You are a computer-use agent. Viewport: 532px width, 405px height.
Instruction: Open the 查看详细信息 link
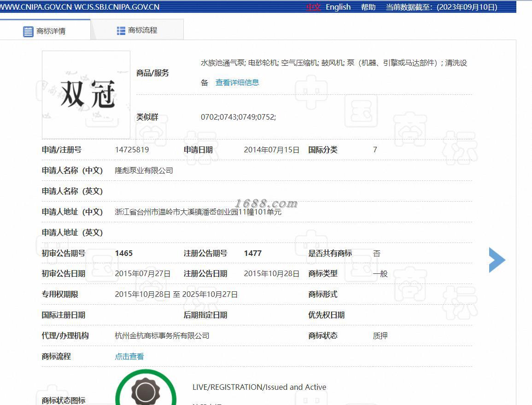coord(237,82)
